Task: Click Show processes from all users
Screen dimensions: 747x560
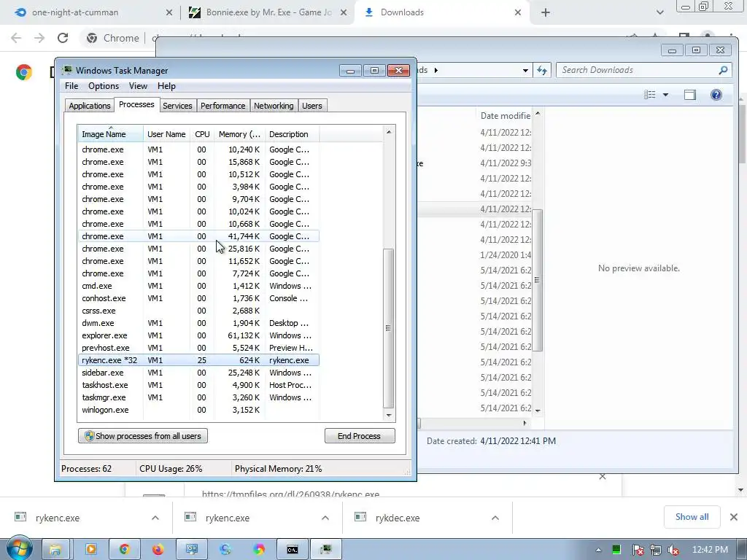Action: coord(143,436)
